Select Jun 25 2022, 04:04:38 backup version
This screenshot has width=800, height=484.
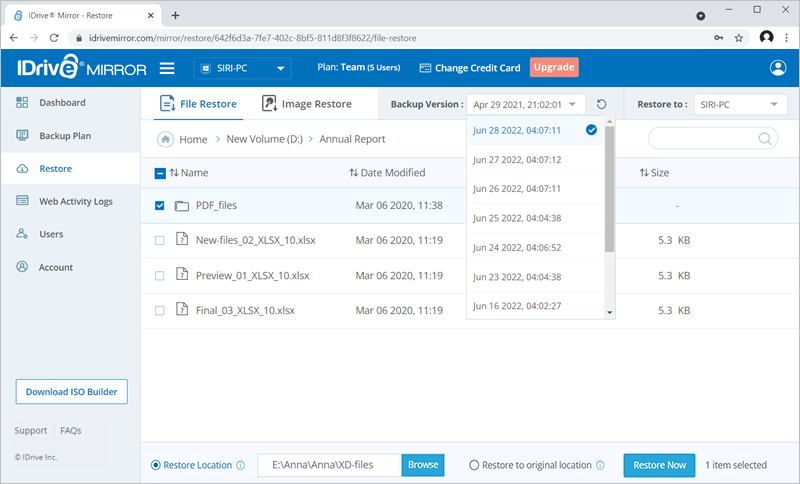pyautogui.click(x=517, y=217)
